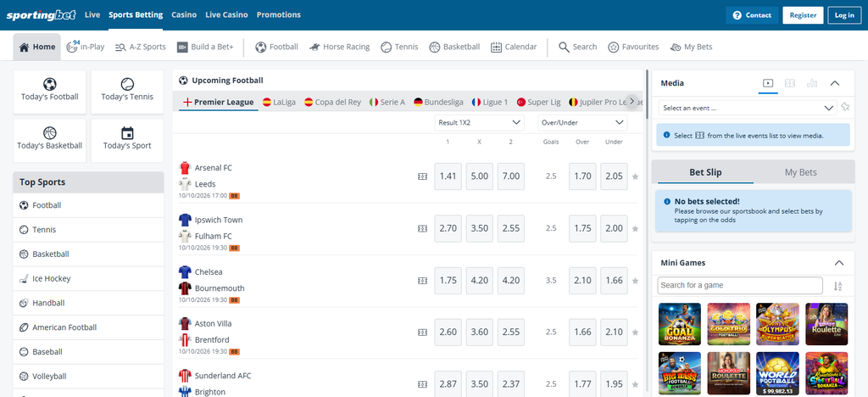The width and height of the screenshot is (868, 397).
Task: Launch the Goal Bonanza mini game
Action: pos(680,324)
